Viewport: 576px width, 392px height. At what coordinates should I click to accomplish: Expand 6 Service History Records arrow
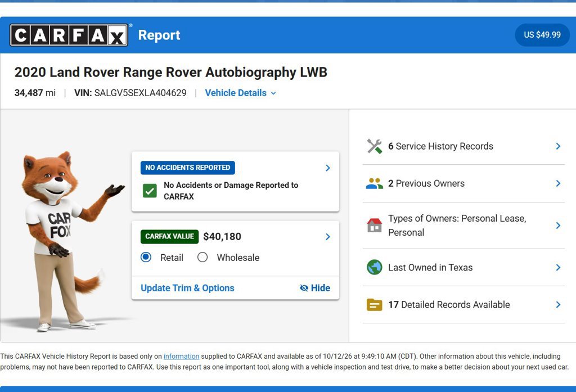(558, 146)
